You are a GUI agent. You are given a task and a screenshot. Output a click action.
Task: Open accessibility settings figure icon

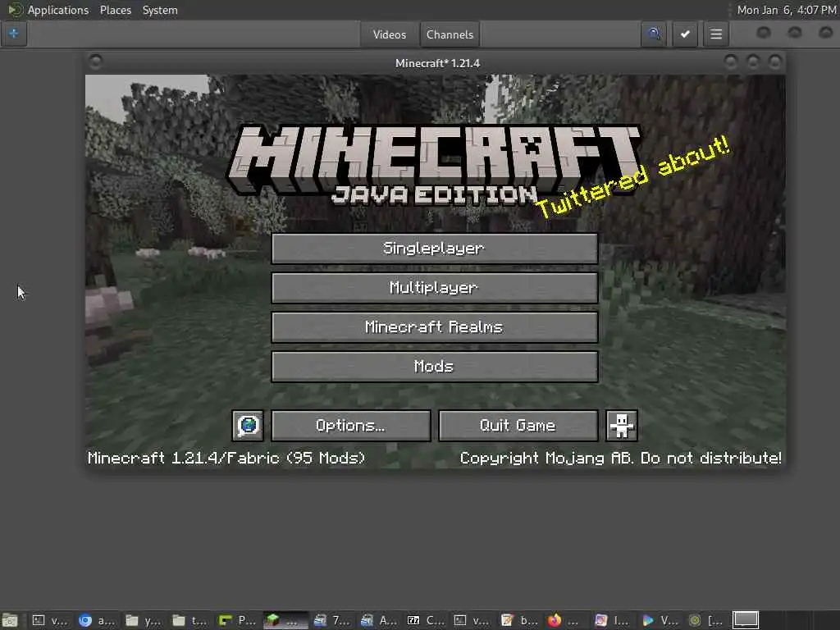tap(622, 426)
